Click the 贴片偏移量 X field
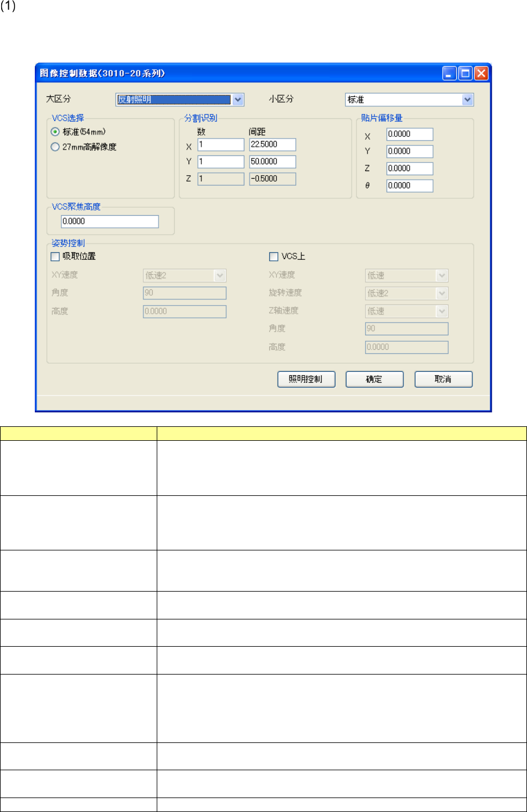The width and height of the screenshot is (527, 812). tap(410, 134)
